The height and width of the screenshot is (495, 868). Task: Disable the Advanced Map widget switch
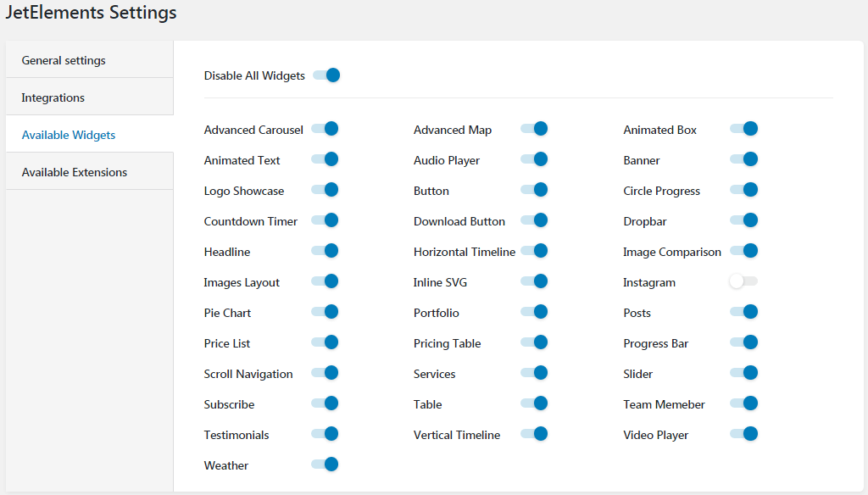534,129
